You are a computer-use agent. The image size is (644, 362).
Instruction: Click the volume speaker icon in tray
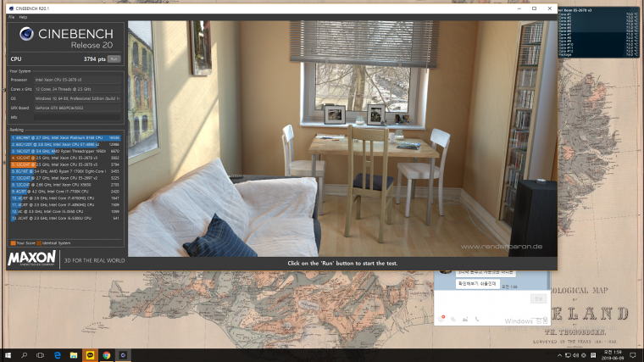[x=575, y=355]
